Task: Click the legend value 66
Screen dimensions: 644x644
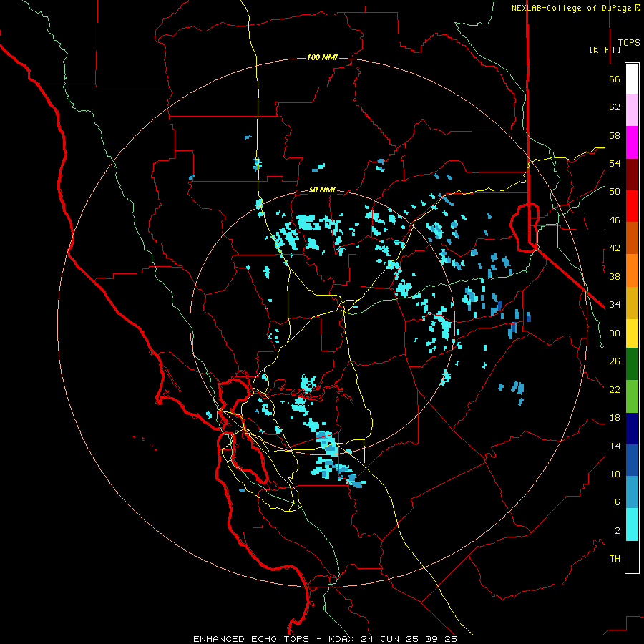Action: [x=615, y=79]
